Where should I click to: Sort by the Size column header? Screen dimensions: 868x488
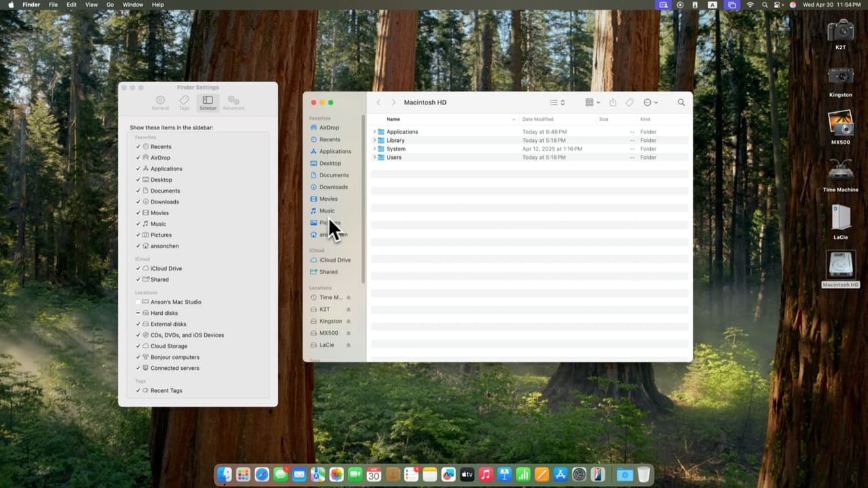point(616,119)
